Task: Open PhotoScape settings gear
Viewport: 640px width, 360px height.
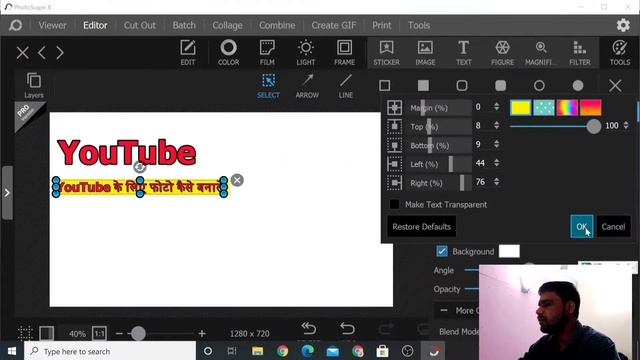Action: point(623,25)
